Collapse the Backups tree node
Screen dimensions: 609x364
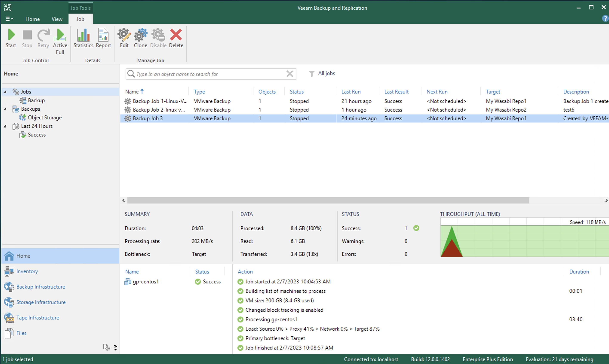pos(5,109)
